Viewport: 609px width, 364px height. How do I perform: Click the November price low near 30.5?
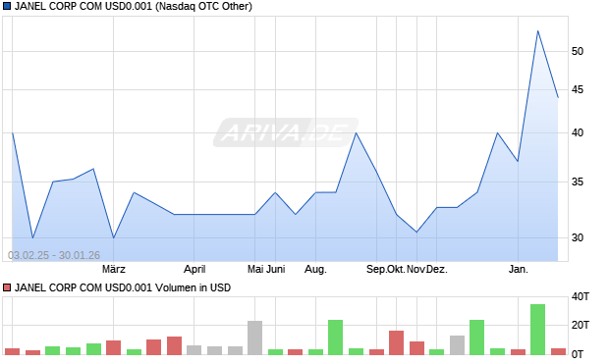coord(416,233)
